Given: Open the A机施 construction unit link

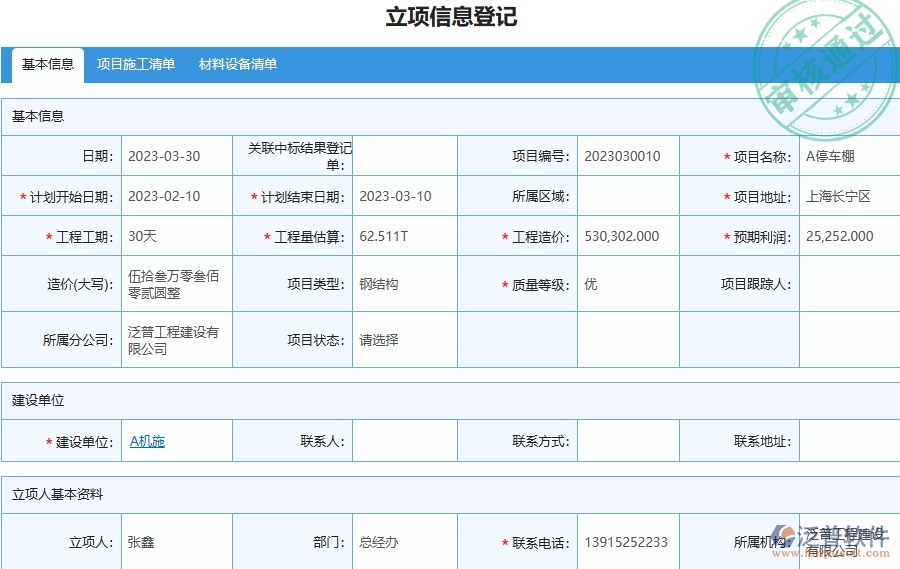Looking at the screenshot, I should pyautogui.click(x=147, y=441).
